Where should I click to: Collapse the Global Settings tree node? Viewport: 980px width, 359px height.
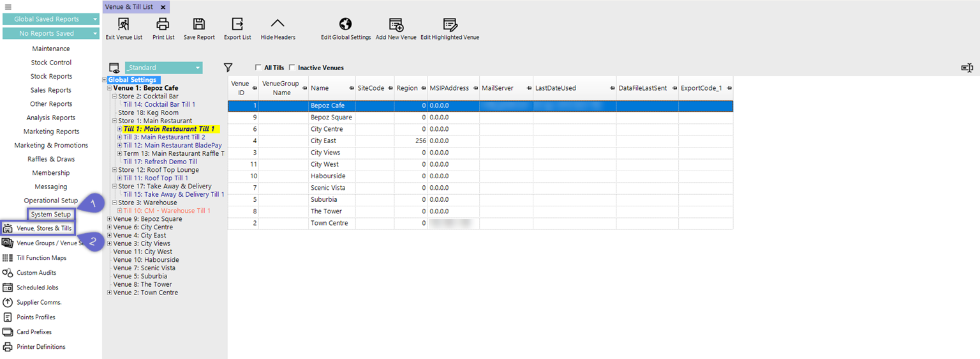point(105,80)
